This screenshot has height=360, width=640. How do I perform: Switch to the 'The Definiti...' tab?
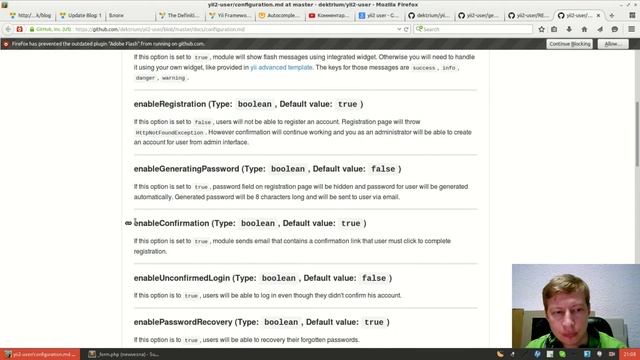(180, 16)
